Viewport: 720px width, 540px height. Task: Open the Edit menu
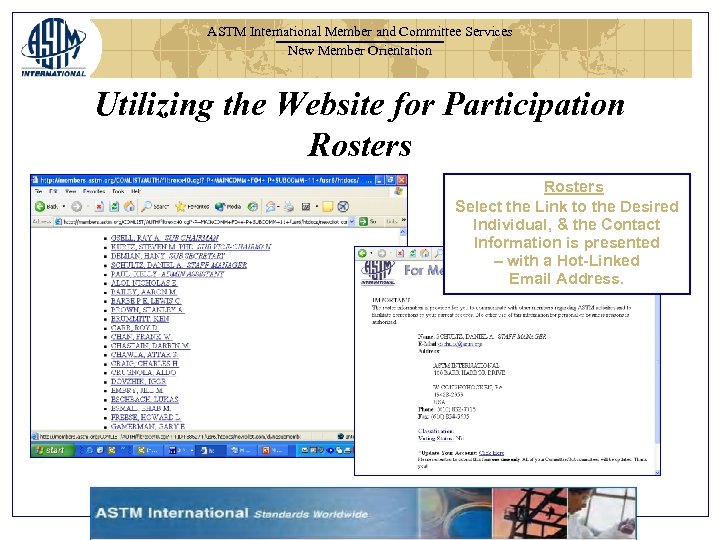[x=53, y=191]
